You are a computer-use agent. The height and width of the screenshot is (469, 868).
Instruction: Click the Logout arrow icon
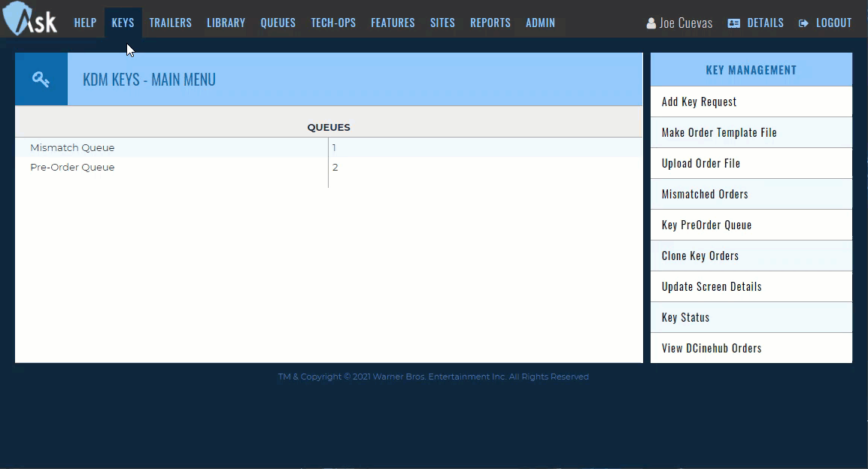click(x=804, y=23)
